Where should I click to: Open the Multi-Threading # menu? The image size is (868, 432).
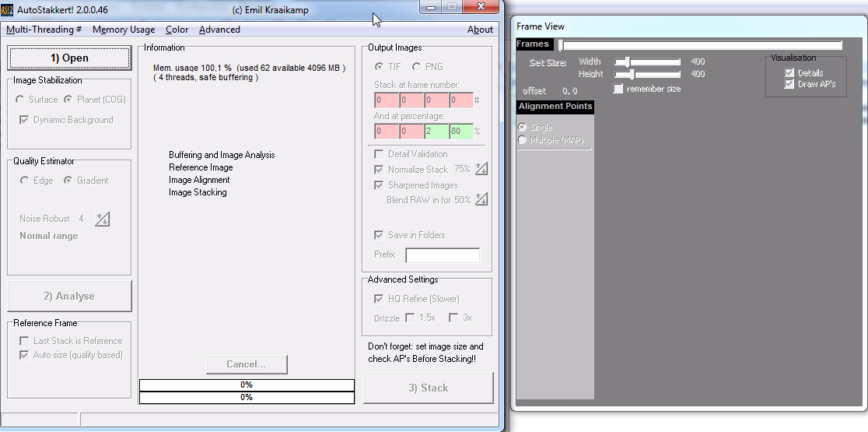click(44, 30)
